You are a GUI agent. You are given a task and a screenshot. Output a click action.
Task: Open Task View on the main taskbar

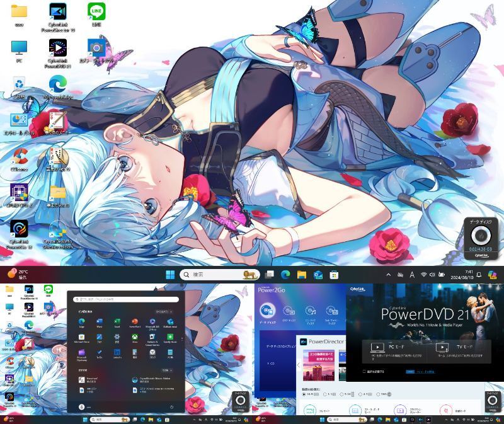point(270,275)
